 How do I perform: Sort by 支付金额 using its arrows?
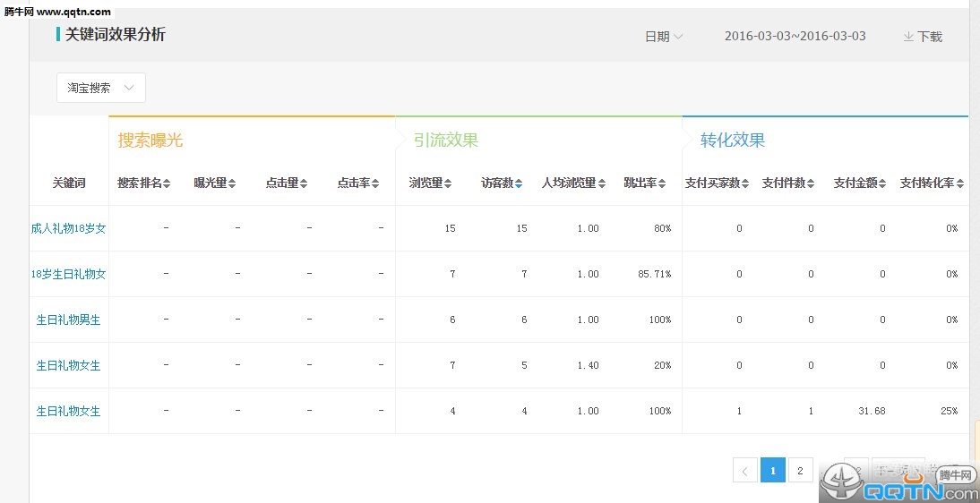[x=882, y=183]
